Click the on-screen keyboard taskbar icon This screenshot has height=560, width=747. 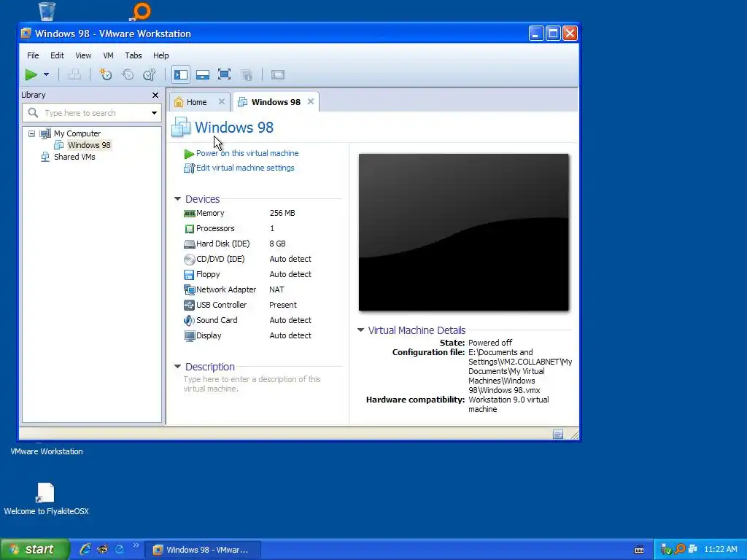click(639, 550)
